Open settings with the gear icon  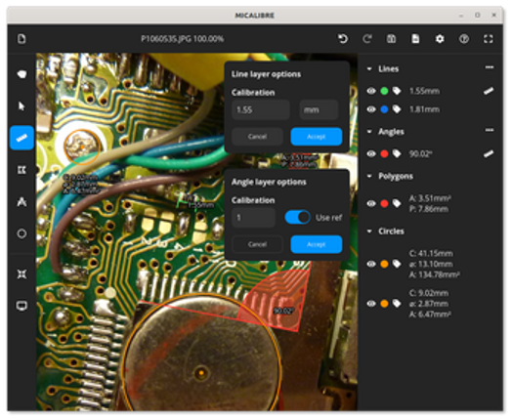coord(440,39)
